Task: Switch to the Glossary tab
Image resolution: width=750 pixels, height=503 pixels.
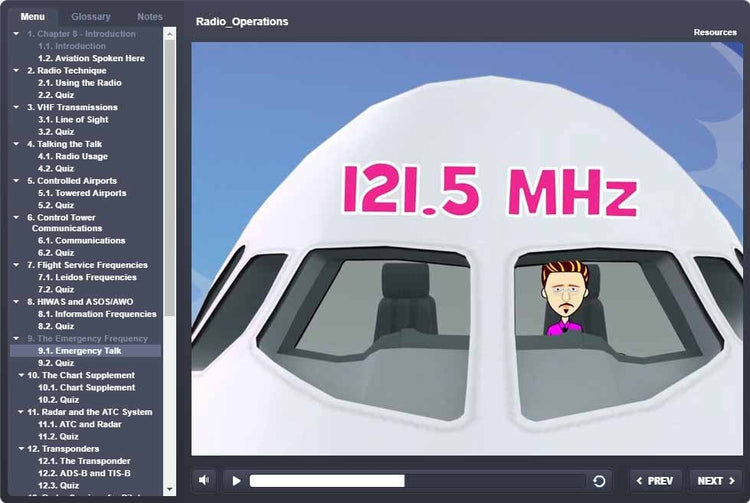Action: pos(91,17)
